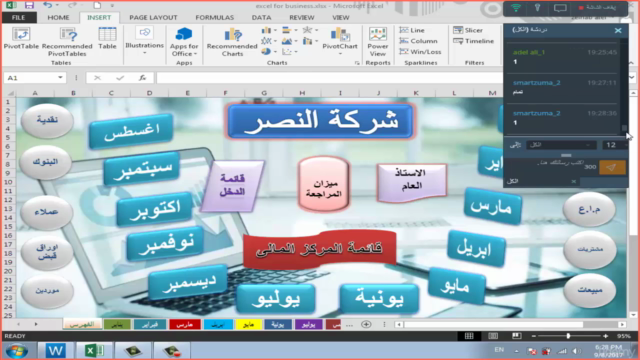Switch to the PAGE LAYOUT tab
The width and height of the screenshot is (640, 360).
pos(153,18)
